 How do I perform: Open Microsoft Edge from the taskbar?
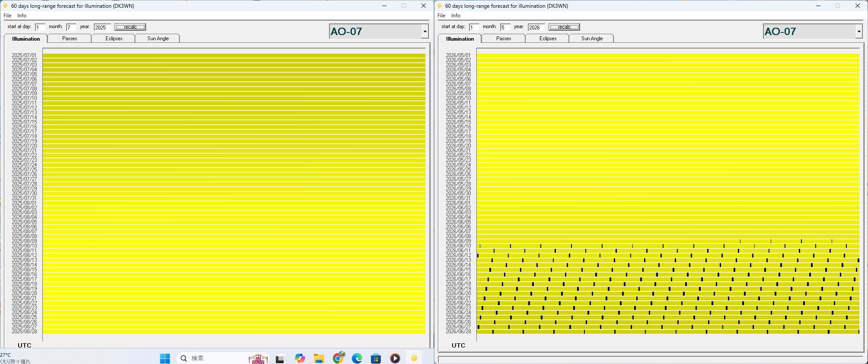[x=357, y=358]
